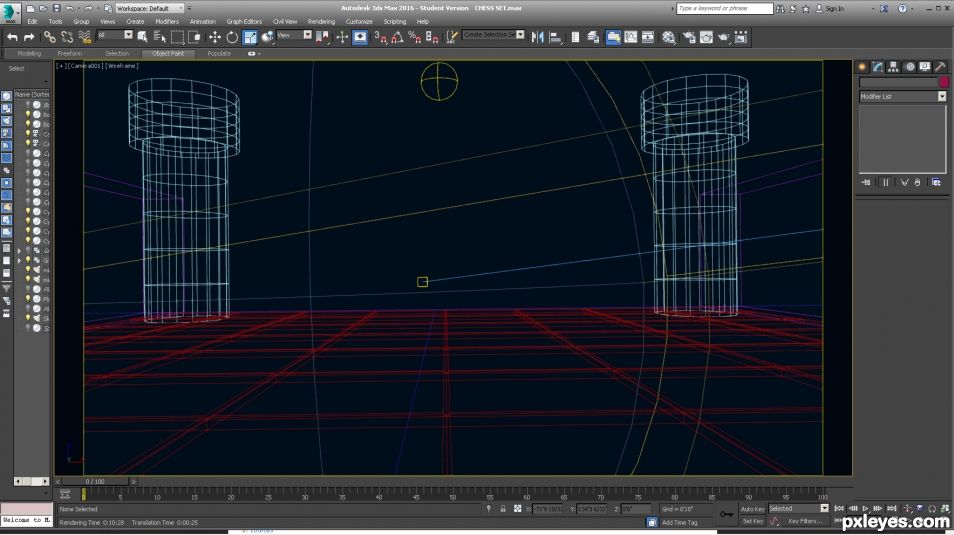The image size is (954, 535).
Task: Open the Material Editor icon
Action: coord(669,38)
